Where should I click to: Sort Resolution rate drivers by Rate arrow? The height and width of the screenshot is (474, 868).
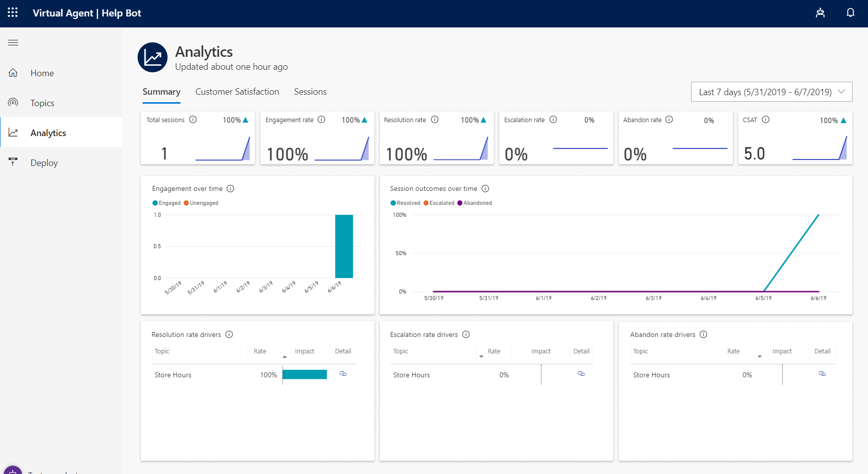[x=285, y=357]
